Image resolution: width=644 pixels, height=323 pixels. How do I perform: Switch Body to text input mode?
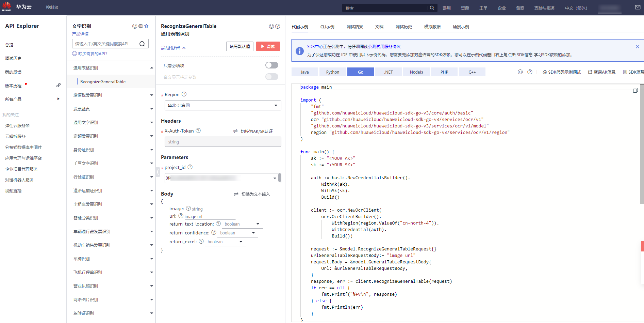252,194
